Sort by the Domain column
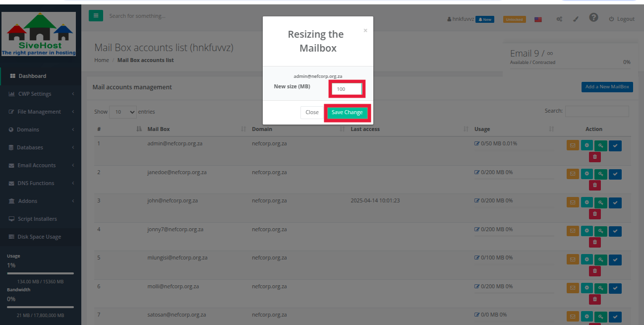Image resolution: width=644 pixels, height=325 pixels. 298,129
